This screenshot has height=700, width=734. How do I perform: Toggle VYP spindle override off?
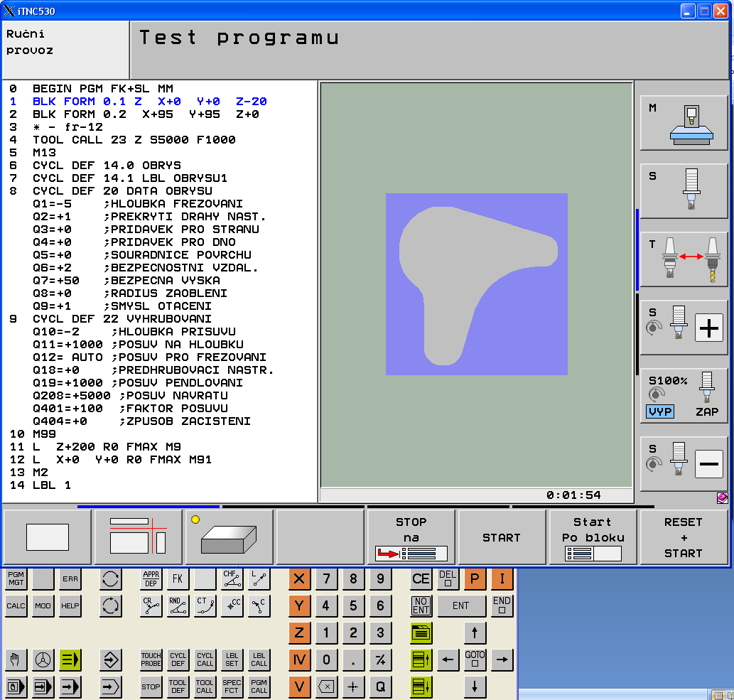pos(660,411)
